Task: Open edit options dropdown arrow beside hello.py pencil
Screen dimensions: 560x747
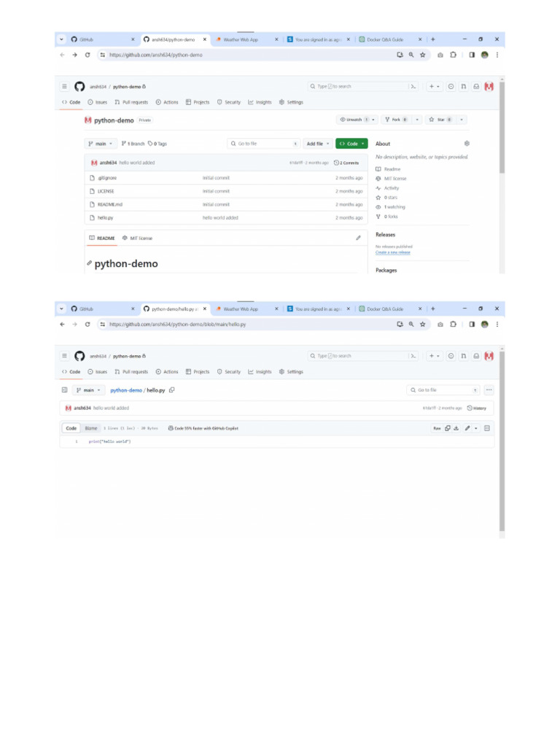Action: [476, 428]
